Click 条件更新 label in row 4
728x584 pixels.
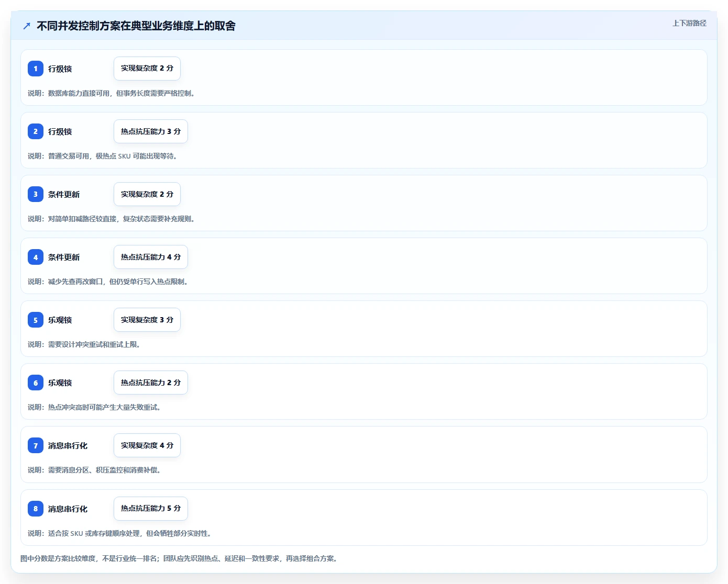(x=64, y=257)
